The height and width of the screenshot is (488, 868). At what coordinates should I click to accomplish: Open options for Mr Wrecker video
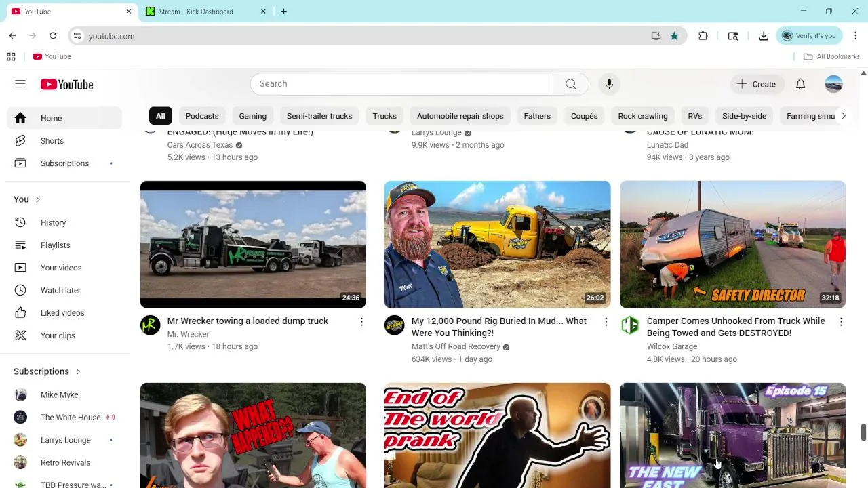tap(361, 322)
